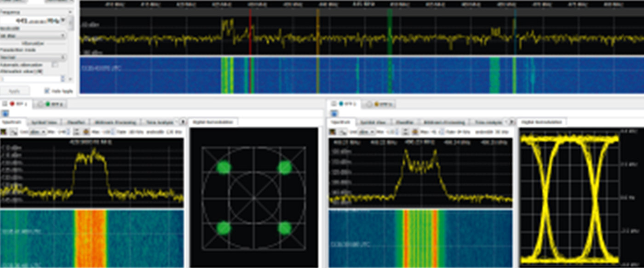Click first icon in right spectrum toolbar
644x268 pixels.
[333, 132]
